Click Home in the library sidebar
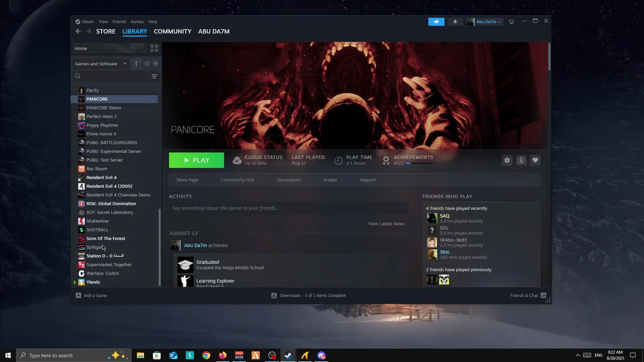Image resolution: width=644 pixels, height=362 pixels. tap(109, 48)
